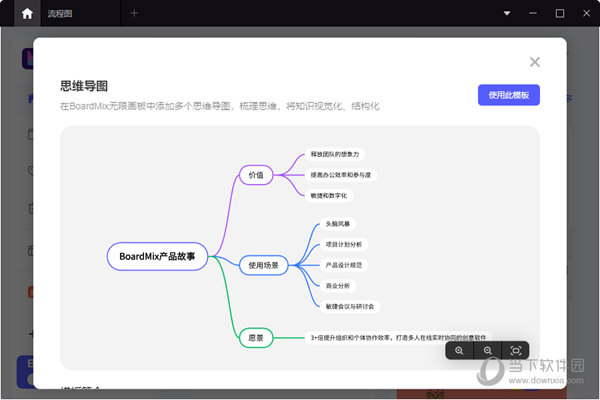Screen dimensions: 600x400
Task: Select the 使用场景 branch node
Action: [x=264, y=265]
